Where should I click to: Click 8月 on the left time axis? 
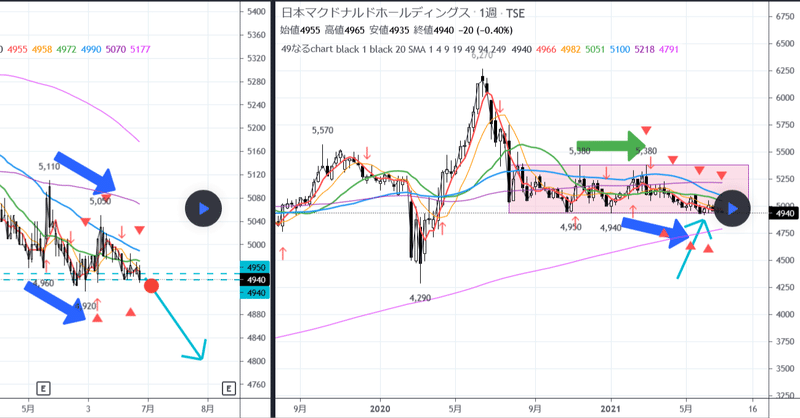pos(208,409)
